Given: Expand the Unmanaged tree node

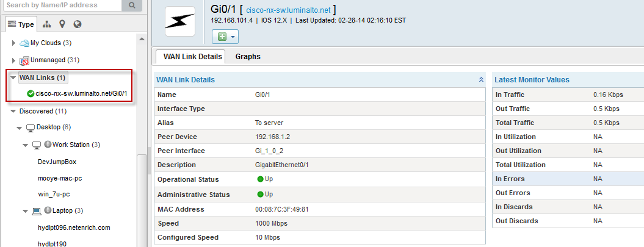Looking at the screenshot, I should click(x=13, y=60).
